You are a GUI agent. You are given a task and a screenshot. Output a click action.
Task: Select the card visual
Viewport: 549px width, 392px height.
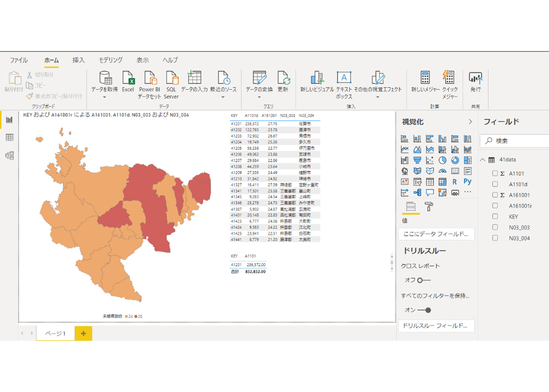[455, 171]
